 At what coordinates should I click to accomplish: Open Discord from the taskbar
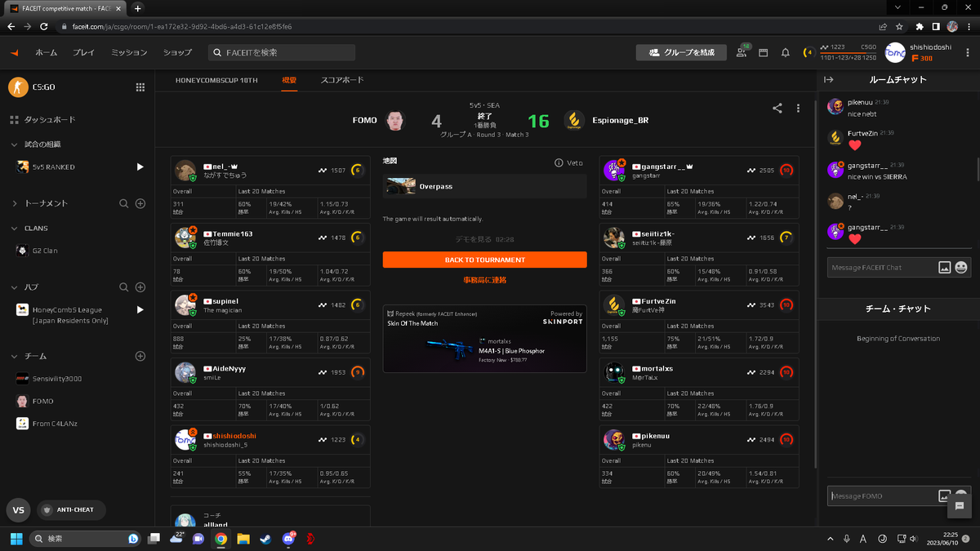pos(288,539)
